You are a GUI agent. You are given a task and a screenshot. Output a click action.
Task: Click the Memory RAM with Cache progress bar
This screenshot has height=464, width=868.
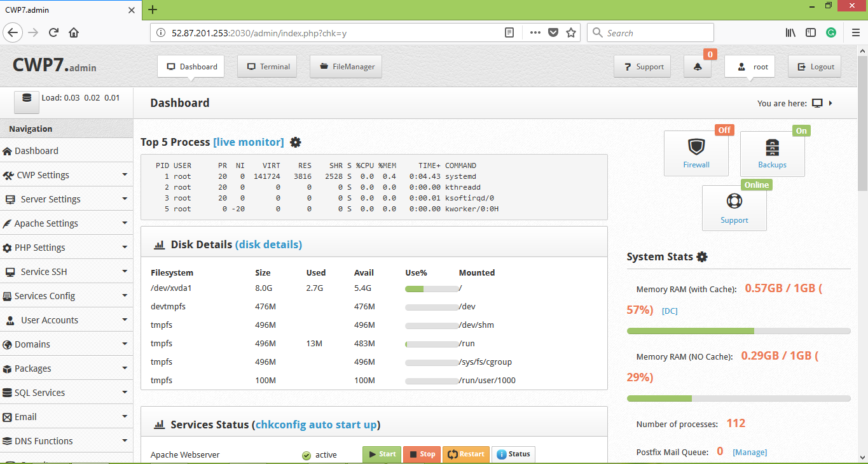(x=739, y=331)
